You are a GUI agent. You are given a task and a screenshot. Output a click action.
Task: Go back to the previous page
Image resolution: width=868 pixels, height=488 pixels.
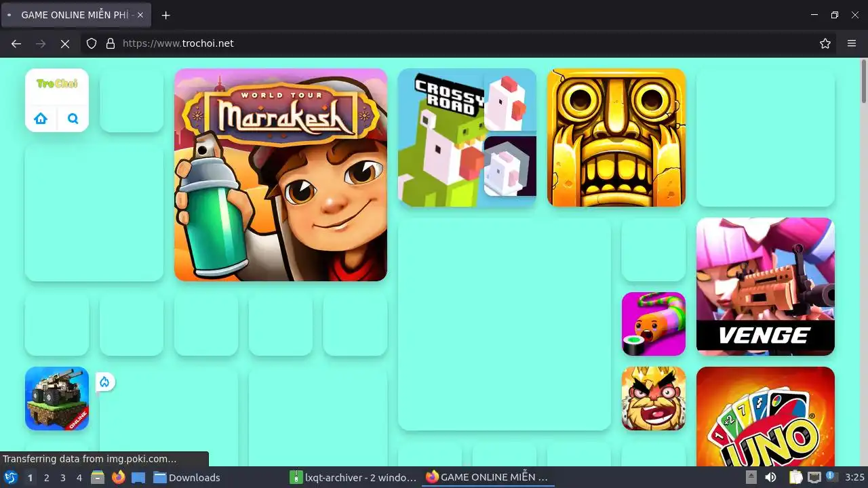[x=16, y=43]
